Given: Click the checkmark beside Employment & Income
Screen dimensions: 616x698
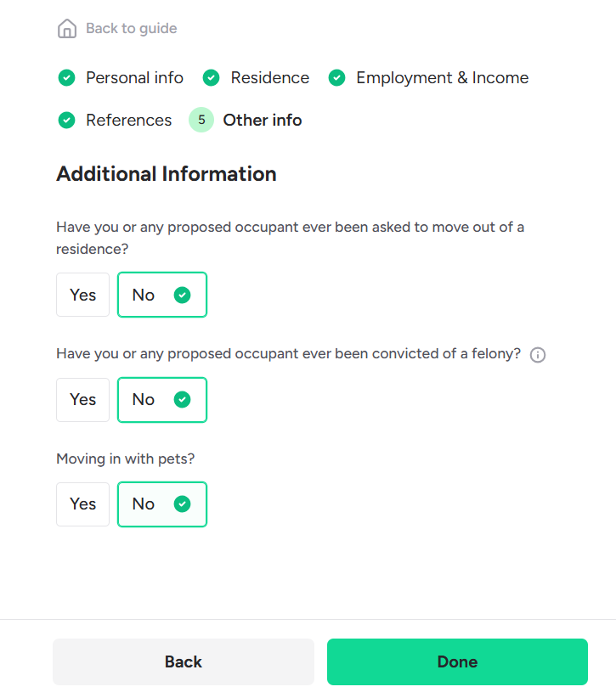Looking at the screenshot, I should coord(336,78).
